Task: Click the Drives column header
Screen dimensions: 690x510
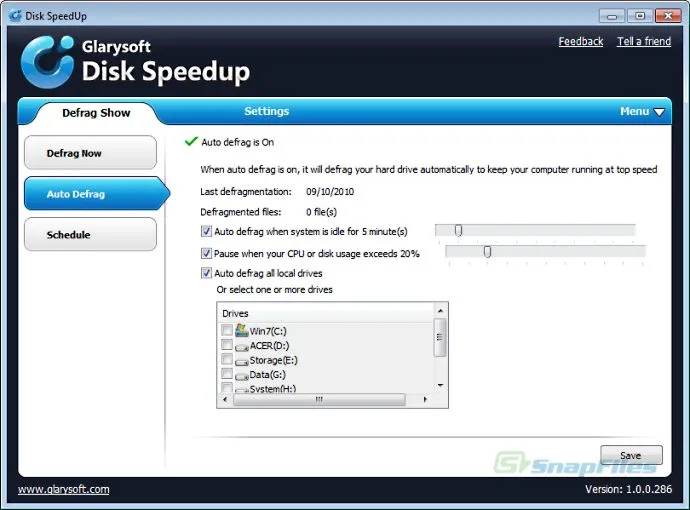Action: (x=326, y=313)
